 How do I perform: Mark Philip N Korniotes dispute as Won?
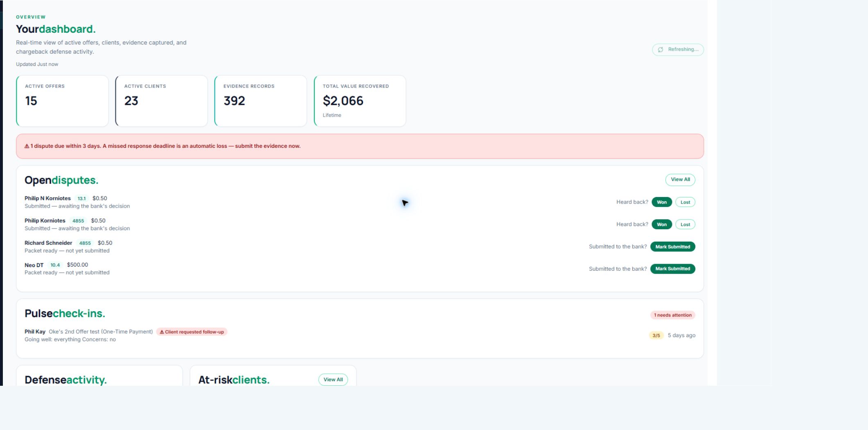click(662, 202)
